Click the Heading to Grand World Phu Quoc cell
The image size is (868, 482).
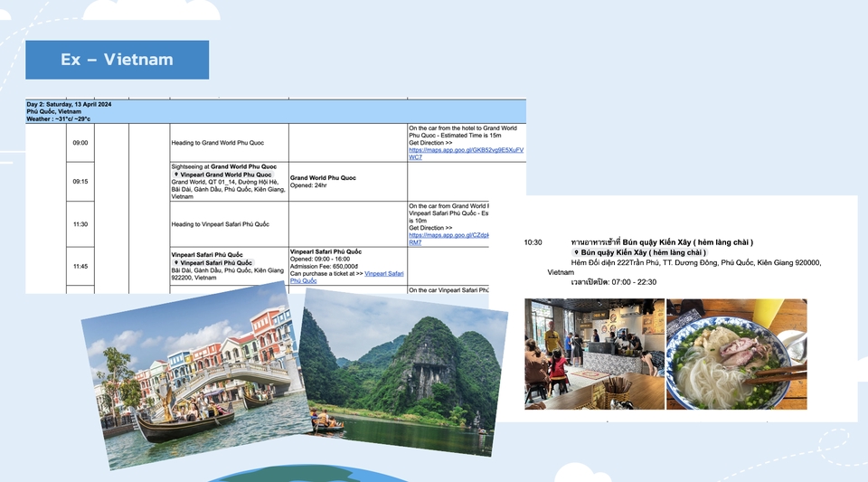[x=229, y=143]
